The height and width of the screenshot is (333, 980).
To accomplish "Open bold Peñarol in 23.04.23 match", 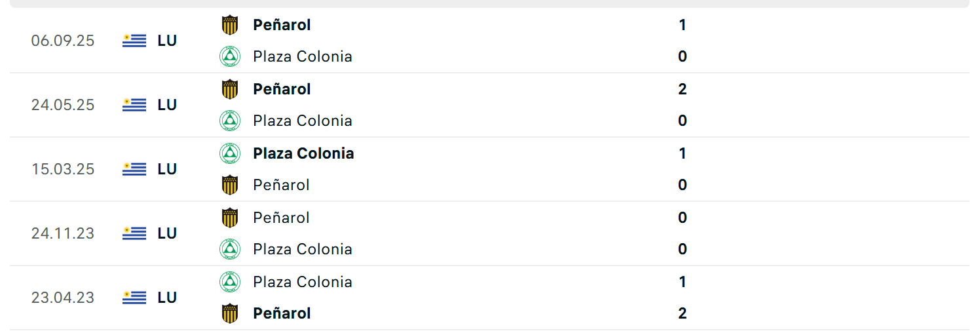I will (282, 313).
